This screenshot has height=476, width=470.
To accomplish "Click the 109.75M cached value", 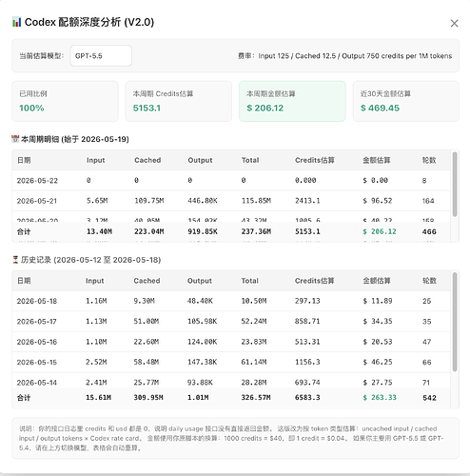I will [x=149, y=201].
